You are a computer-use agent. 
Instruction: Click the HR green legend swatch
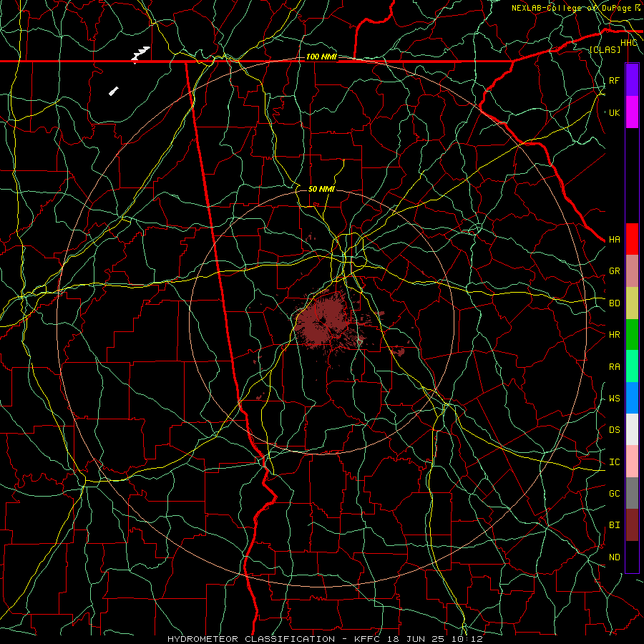[632, 334]
